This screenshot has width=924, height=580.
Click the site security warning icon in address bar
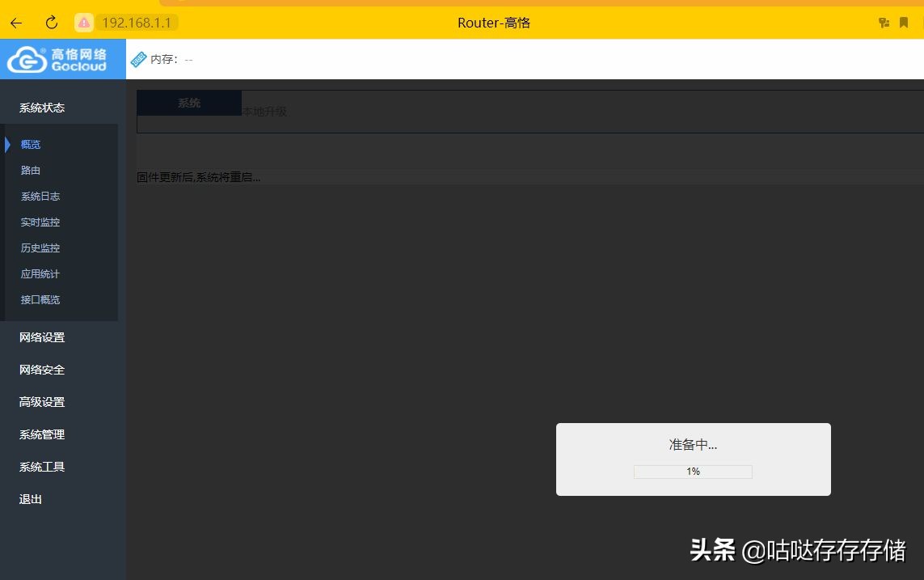84,23
